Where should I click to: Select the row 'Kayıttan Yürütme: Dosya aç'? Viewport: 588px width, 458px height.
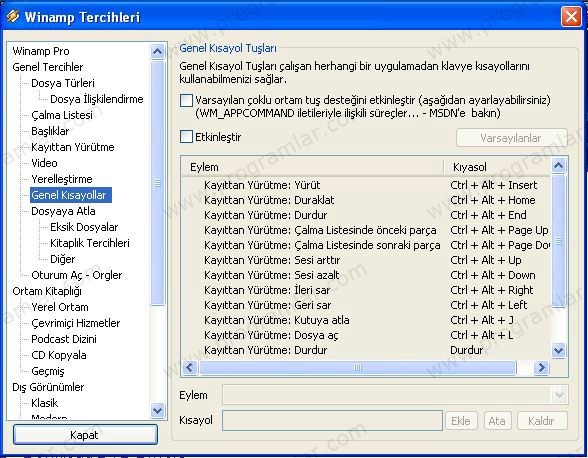click(366, 335)
